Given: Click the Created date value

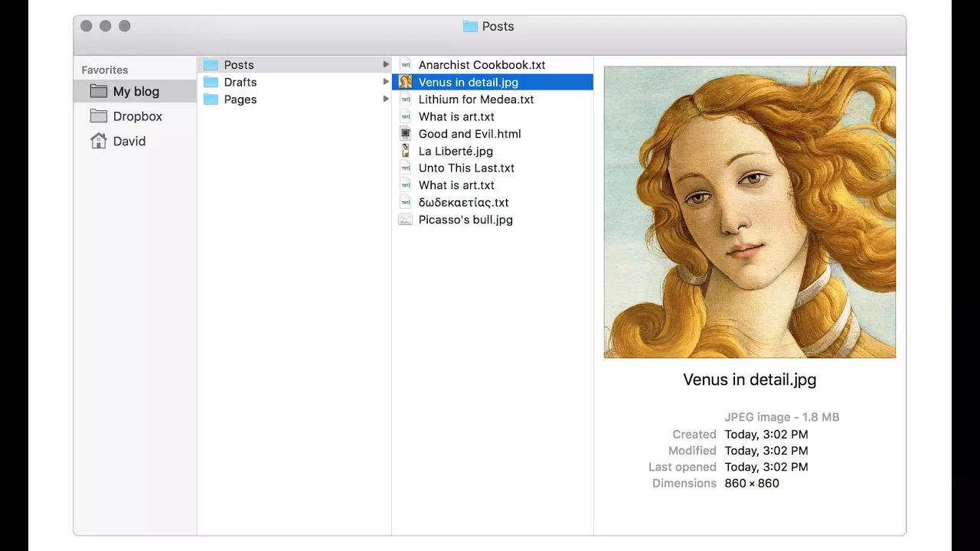Looking at the screenshot, I should point(766,434).
